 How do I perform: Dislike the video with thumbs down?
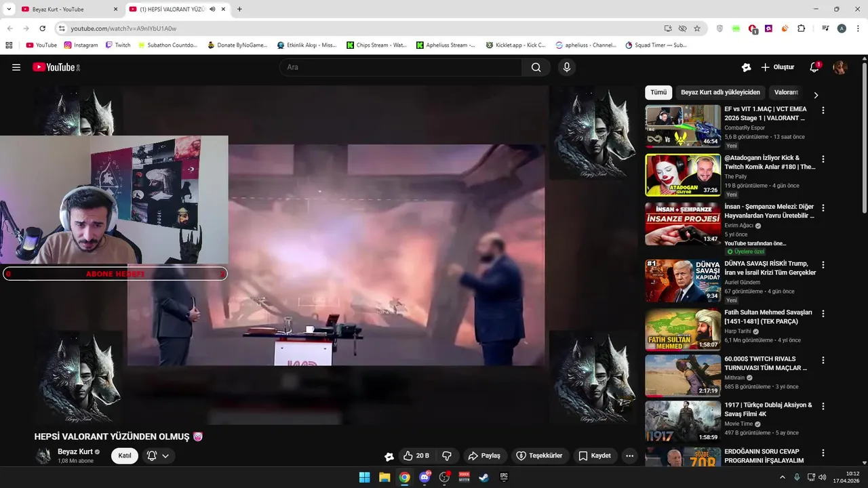coord(447,455)
